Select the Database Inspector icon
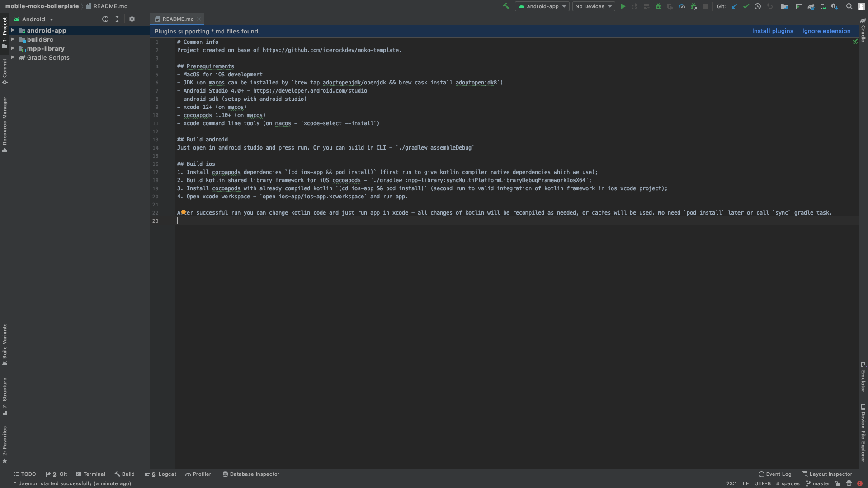This screenshot has height=488, width=868. point(225,474)
